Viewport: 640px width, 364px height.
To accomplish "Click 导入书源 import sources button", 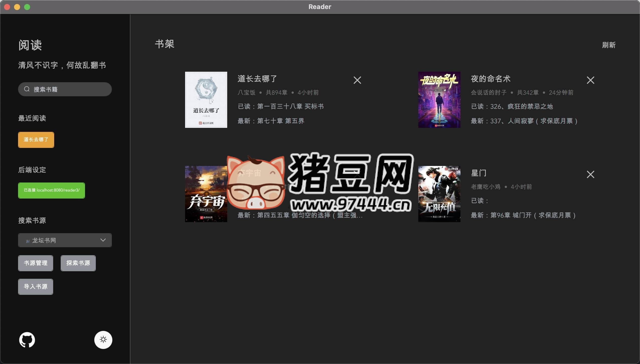I will 35,287.
